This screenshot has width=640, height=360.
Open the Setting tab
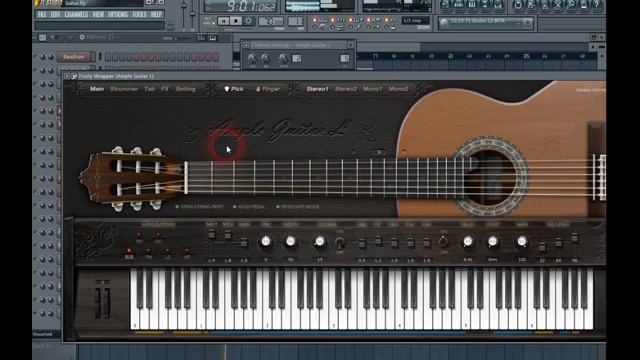(x=185, y=89)
